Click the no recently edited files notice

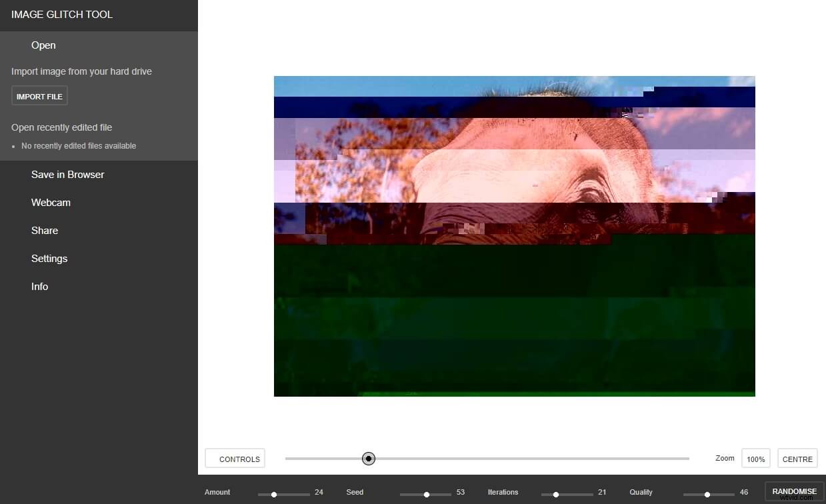(x=78, y=145)
